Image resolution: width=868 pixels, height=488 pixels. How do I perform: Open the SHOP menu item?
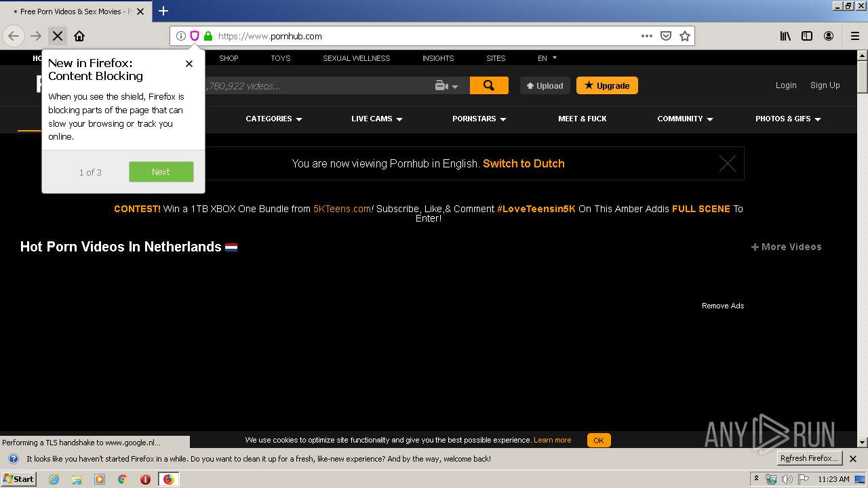[x=229, y=58]
